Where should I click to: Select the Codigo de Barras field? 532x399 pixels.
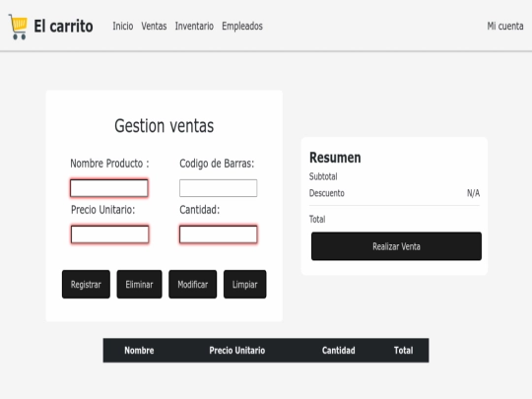click(x=218, y=188)
